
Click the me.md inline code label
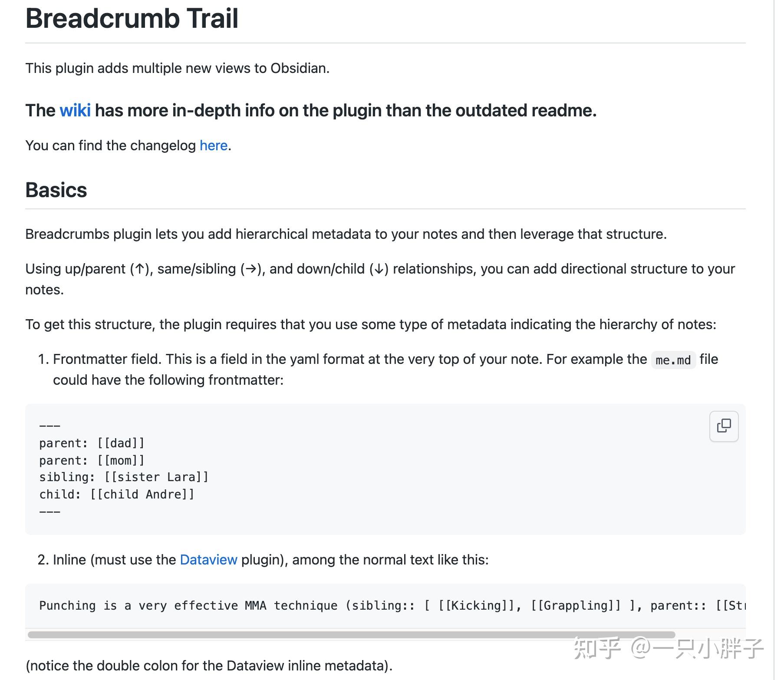(673, 360)
